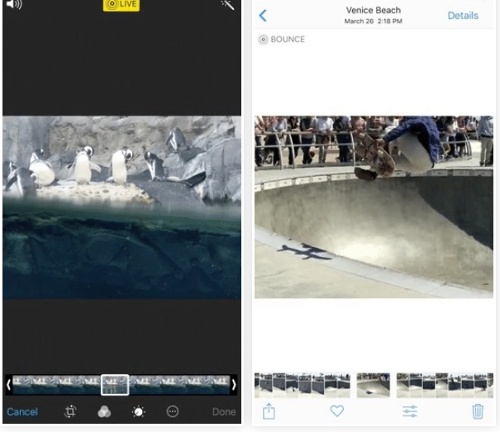Open Details for Venice Beach photo
This screenshot has width=500, height=432.
click(x=463, y=15)
